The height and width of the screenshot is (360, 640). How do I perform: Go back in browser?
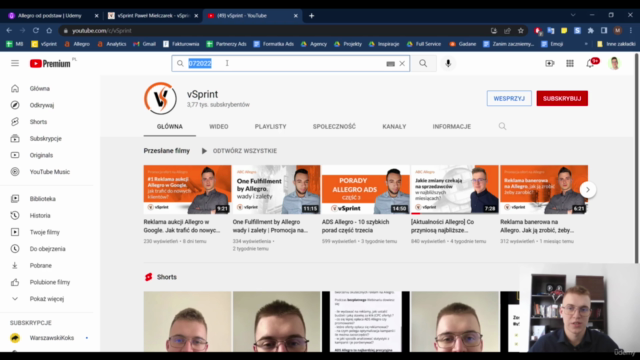click(9, 31)
